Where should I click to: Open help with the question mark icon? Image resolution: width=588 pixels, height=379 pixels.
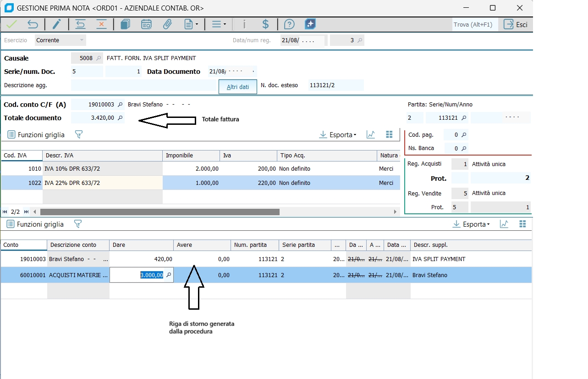click(x=289, y=24)
